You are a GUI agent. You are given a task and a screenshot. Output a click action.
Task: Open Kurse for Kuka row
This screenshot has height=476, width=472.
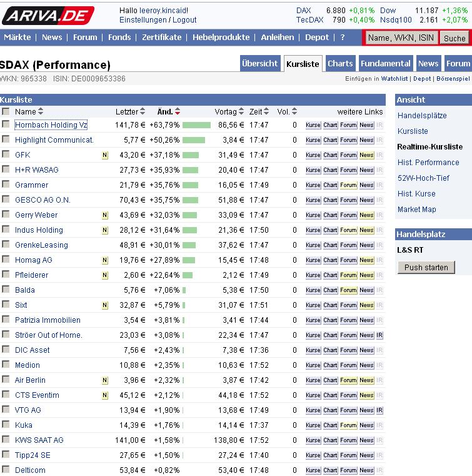tap(313, 425)
